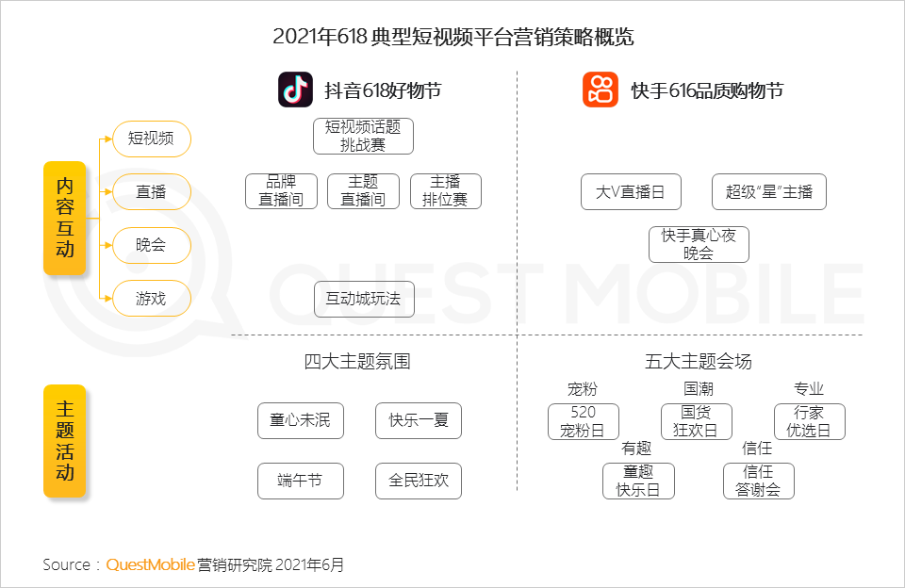Click the Douyin TikTok logo icon
This screenshot has height=588, width=905.
[x=295, y=90]
